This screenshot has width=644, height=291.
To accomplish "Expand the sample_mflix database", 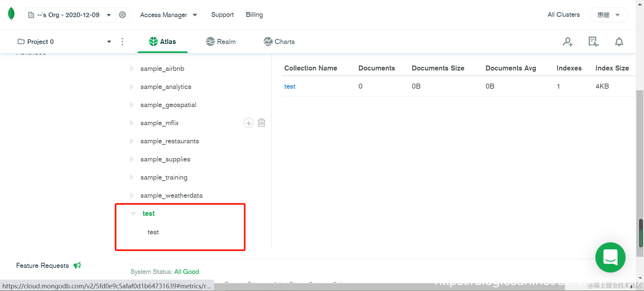I will coord(132,123).
